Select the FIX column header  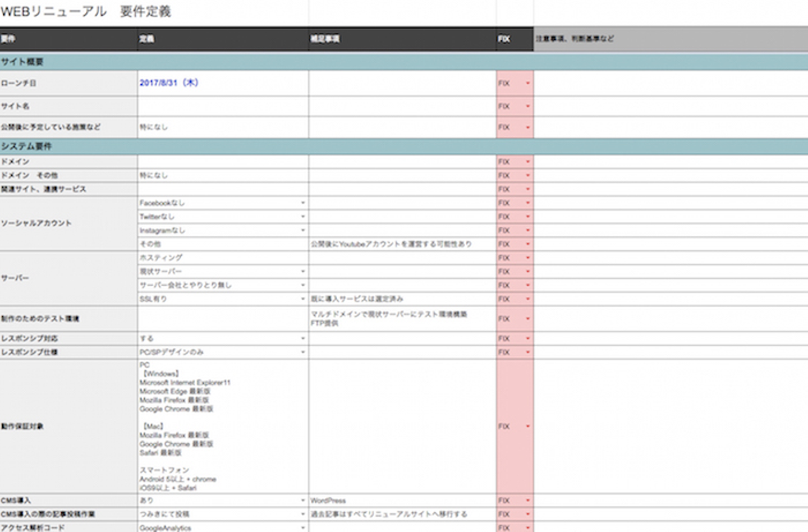pos(515,39)
